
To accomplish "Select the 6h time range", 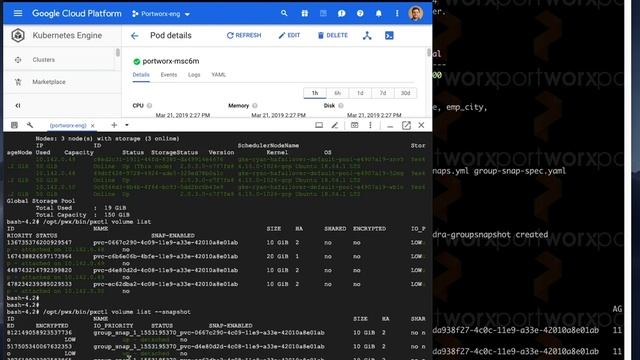I will [x=338, y=93].
